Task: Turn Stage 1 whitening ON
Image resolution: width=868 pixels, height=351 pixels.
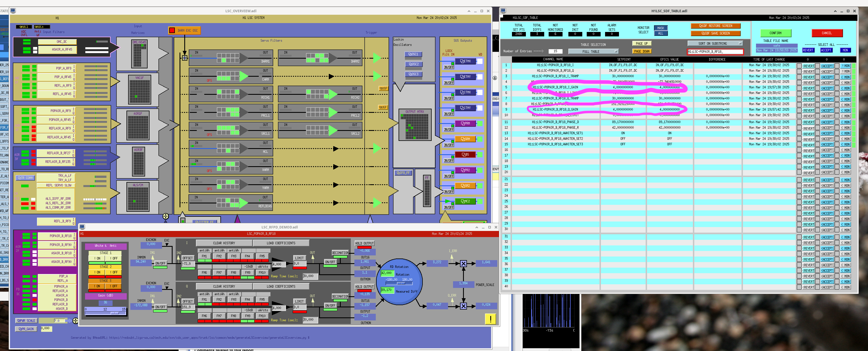Action: coord(97,259)
